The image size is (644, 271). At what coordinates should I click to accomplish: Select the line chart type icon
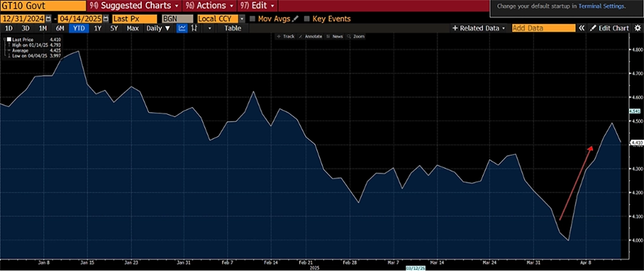click(x=182, y=28)
